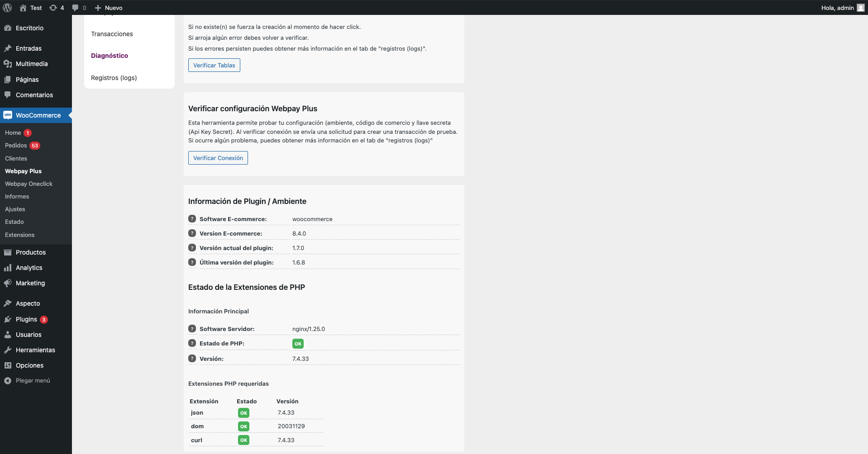Viewport: 868px width, 454px height.
Task: Open the Registros (logs) tab
Action: [x=114, y=78]
